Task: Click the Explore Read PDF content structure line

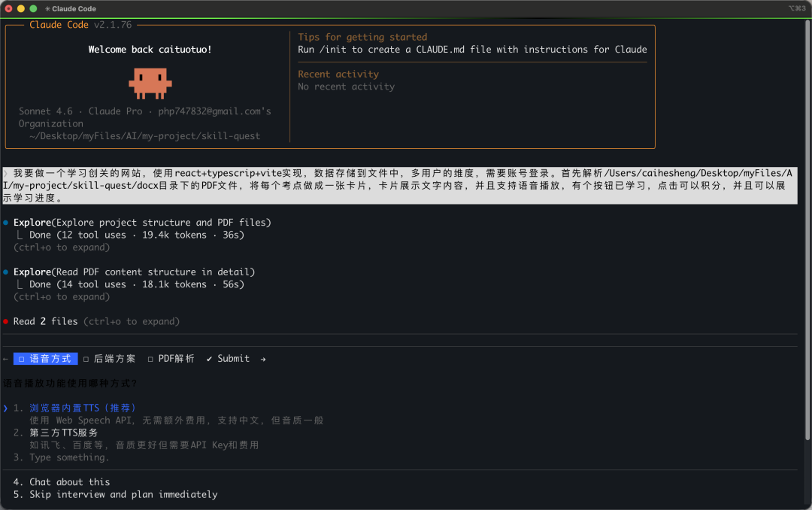Action: point(134,272)
